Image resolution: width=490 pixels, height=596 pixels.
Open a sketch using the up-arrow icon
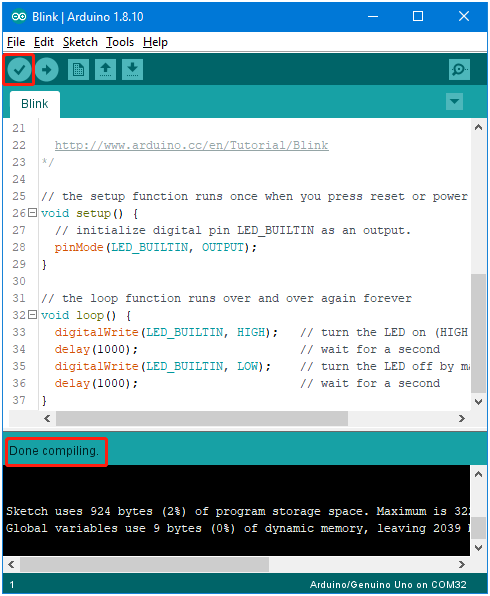pyautogui.click(x=105, y=70)
